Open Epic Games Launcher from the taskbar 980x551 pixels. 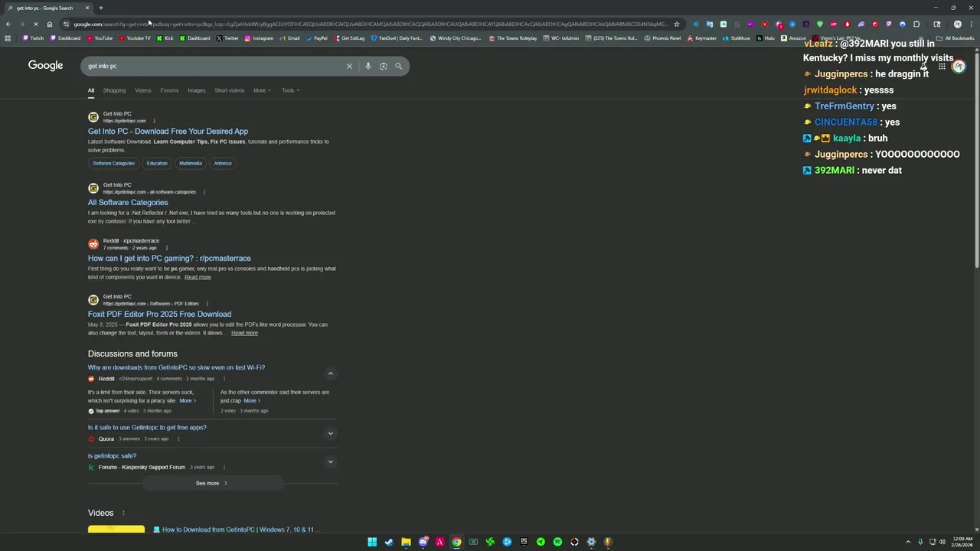tap(524, 542)
